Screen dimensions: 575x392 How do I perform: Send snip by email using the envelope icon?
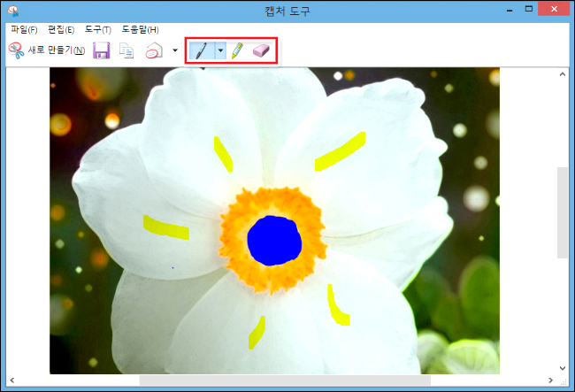pos(154,50)
